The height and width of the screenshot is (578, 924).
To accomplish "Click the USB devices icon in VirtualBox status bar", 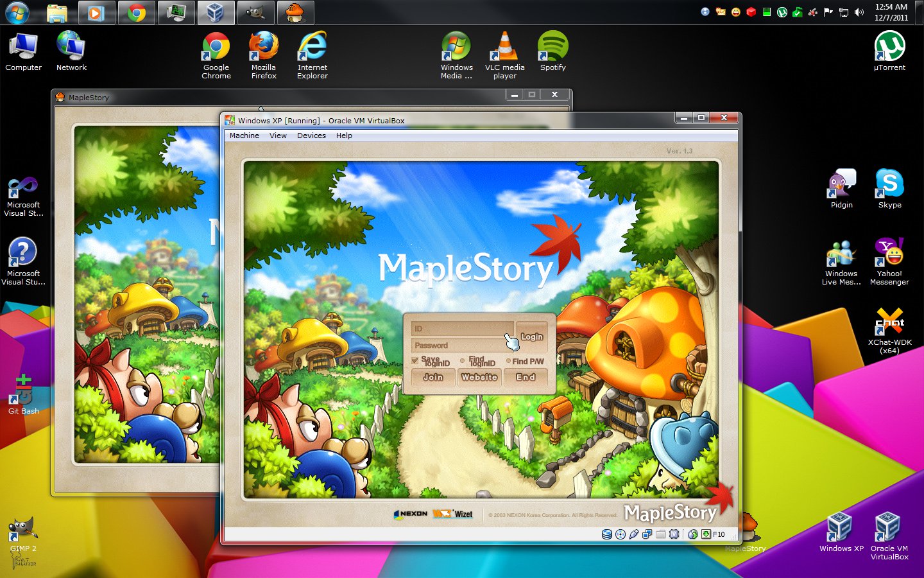I will coord(633,534).
